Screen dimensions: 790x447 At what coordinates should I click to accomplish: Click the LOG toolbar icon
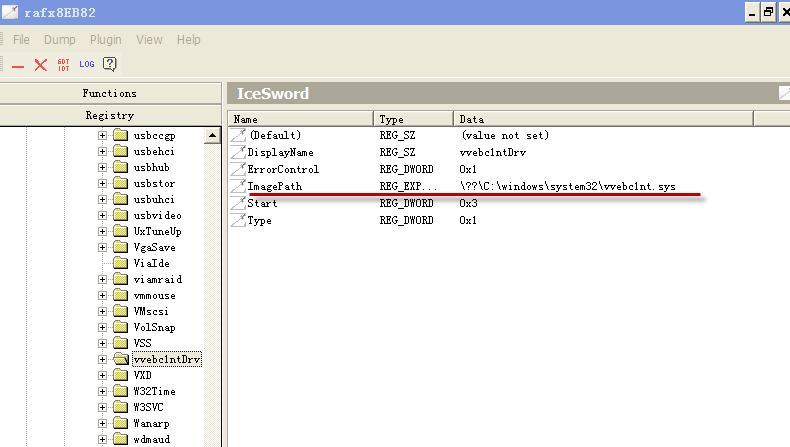[x=87, y=64]
